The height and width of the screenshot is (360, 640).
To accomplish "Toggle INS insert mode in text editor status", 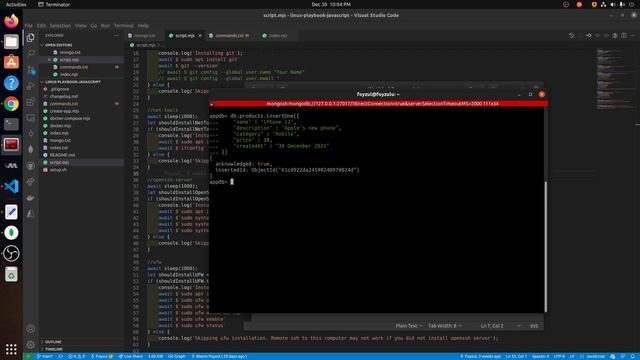I will 534,326.
